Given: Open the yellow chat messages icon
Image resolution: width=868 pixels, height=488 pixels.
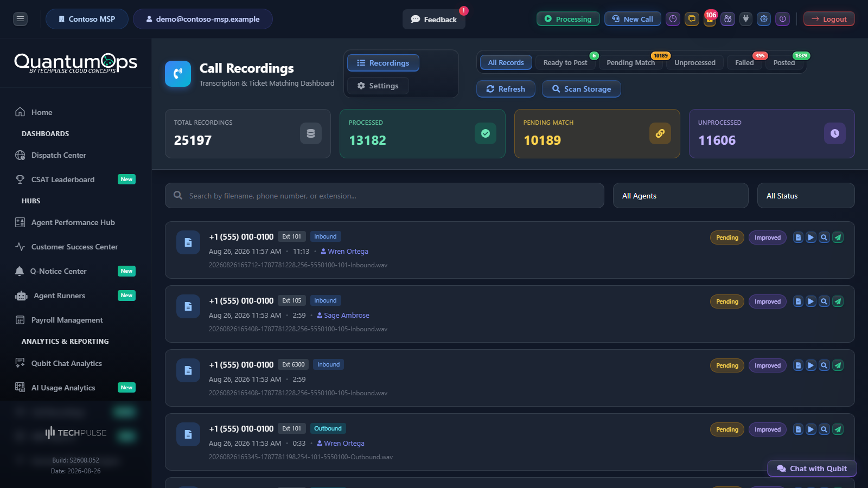Looking at the screenshot, I should point(692,19).
